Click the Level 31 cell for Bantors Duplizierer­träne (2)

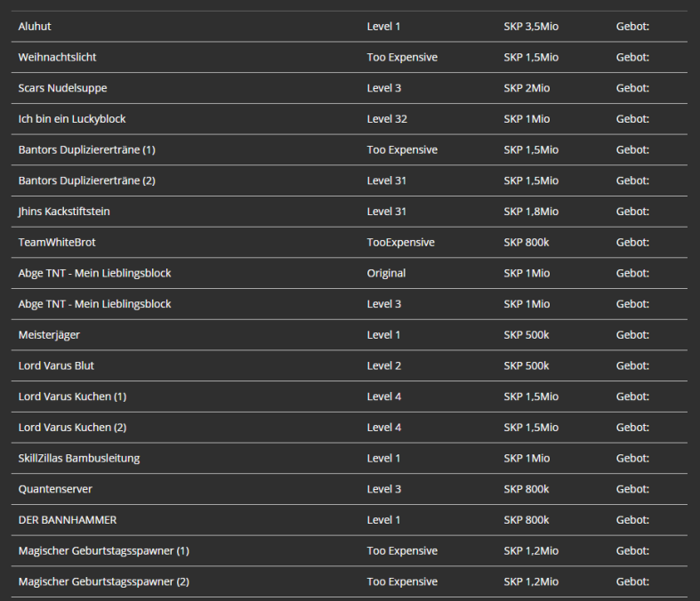(x=387, y=180)
